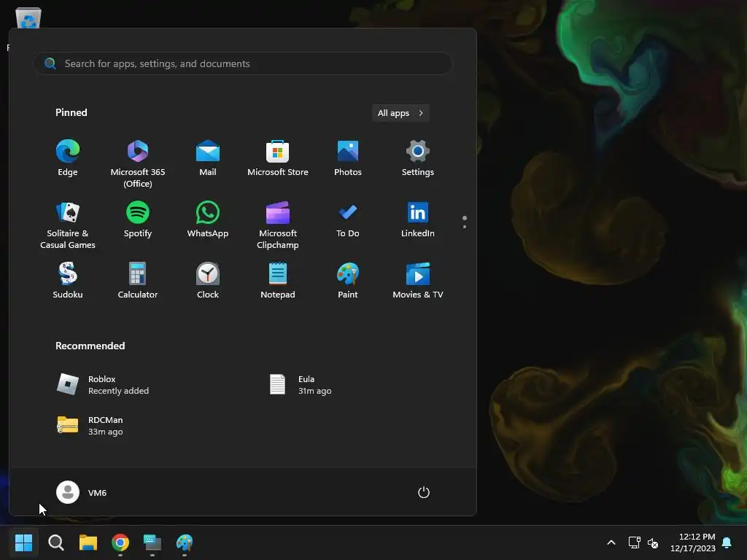The image size is (747, 560).
Task: Open the Edge browser from pinned apps
Action: pyautogui.click(x=68, y=158)
